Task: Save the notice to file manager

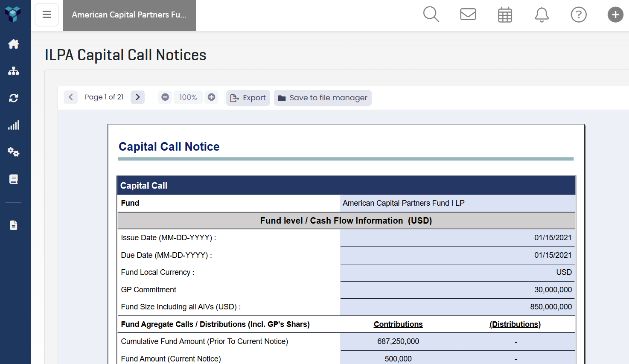Action: (323, 98)
